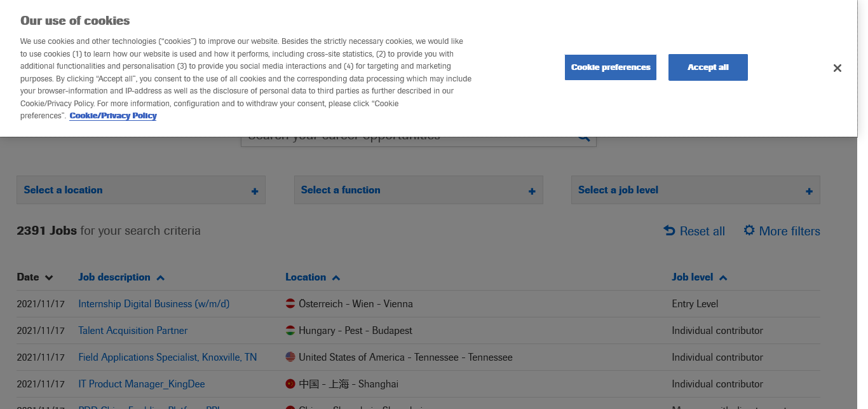Click the career opportunities search field

[407, 140]
